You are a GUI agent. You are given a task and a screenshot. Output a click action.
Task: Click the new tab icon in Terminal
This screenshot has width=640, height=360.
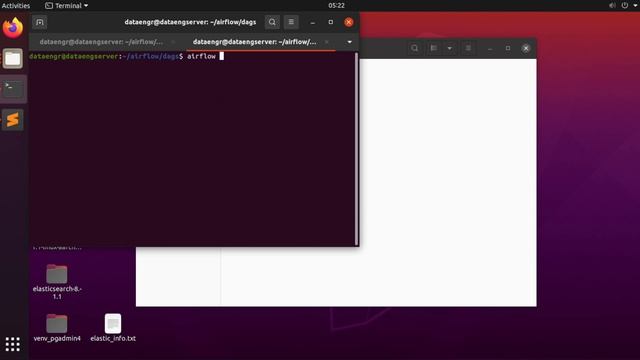40,22
